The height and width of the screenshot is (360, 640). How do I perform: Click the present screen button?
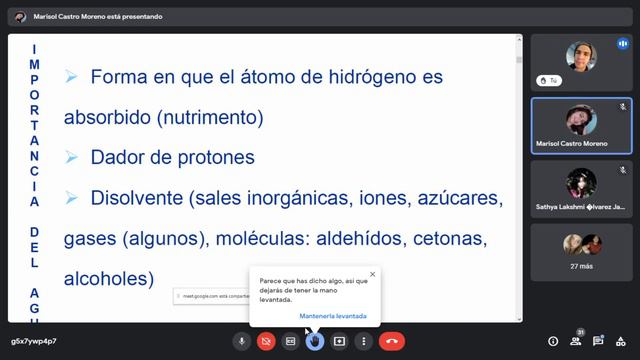coord(339,341)
